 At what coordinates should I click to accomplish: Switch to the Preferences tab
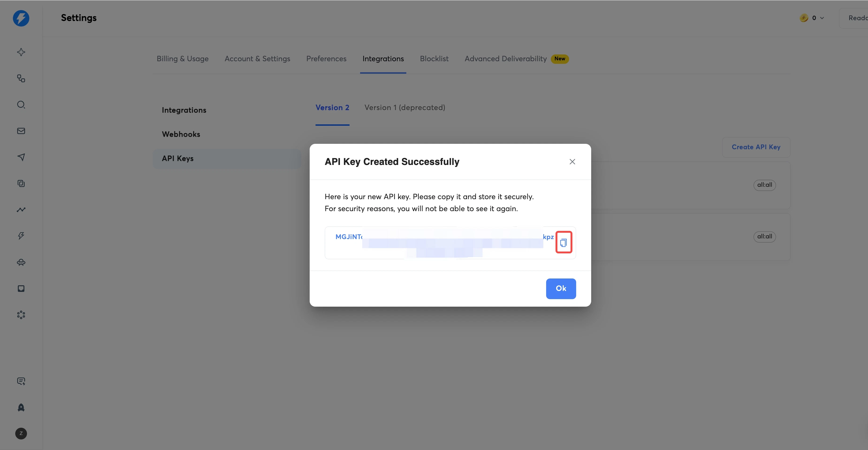(x=326, y=58)
